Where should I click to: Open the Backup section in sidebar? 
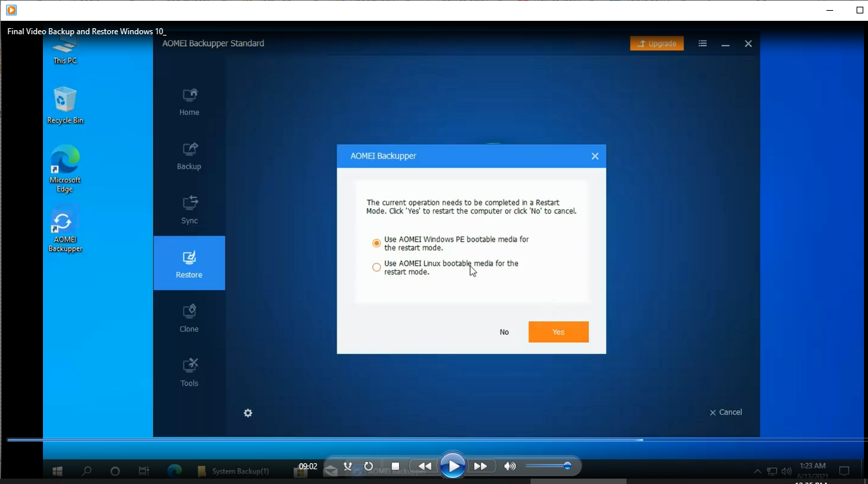(x=189, y=155)
